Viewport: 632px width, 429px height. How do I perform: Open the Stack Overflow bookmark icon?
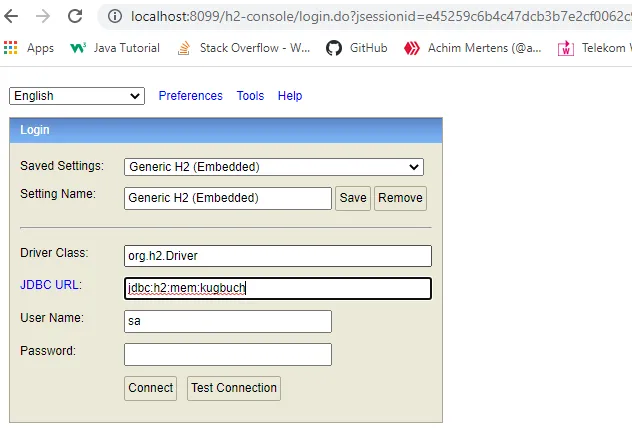click(x=184, y=48)
